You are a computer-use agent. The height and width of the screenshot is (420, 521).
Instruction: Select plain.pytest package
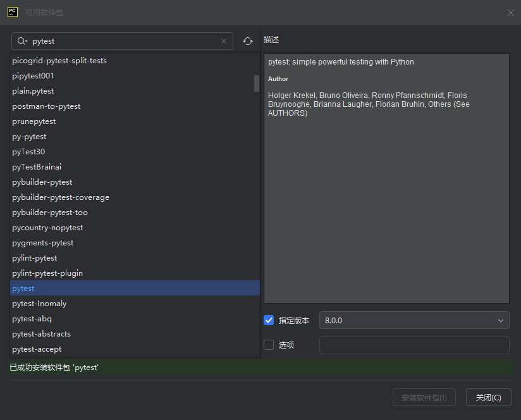[x=135, y=91]
